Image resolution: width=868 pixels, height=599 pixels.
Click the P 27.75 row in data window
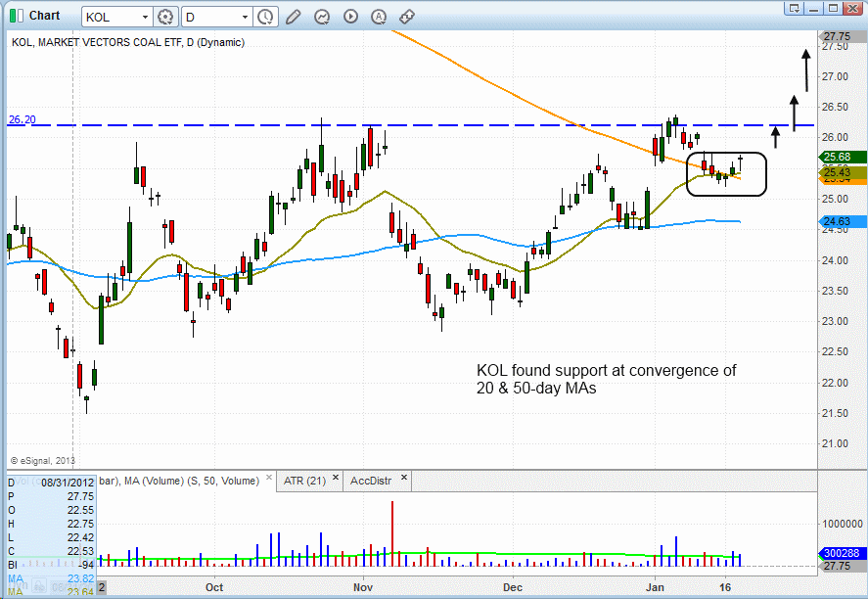pos(52,496)
